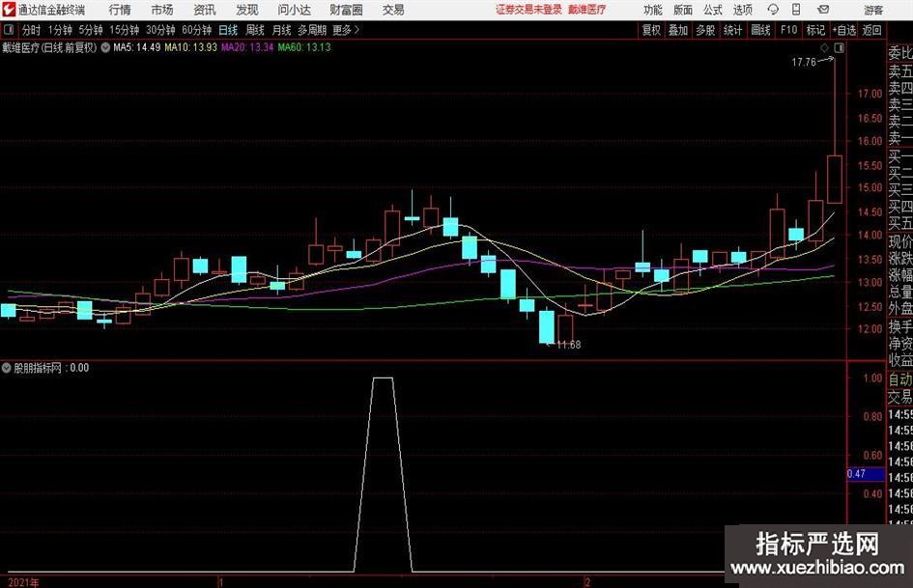Expand the 股朋指标网 sub-indicator dropdown arrow

tap(7, 368)
